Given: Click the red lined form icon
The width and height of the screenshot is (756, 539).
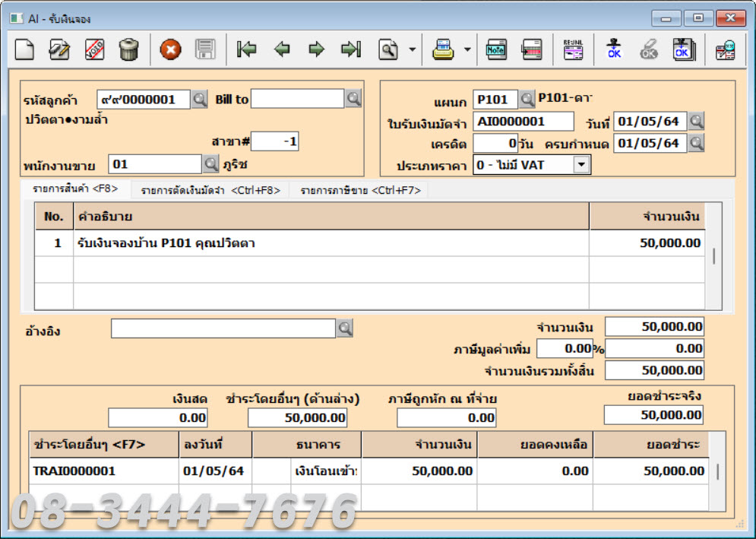Looking at the screenshot, I should [x=532, y=49].
